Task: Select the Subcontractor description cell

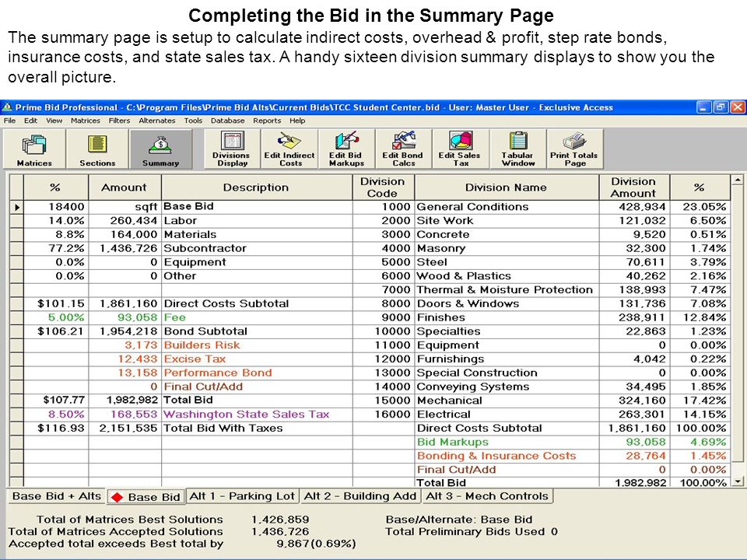Action: (257, 249)
